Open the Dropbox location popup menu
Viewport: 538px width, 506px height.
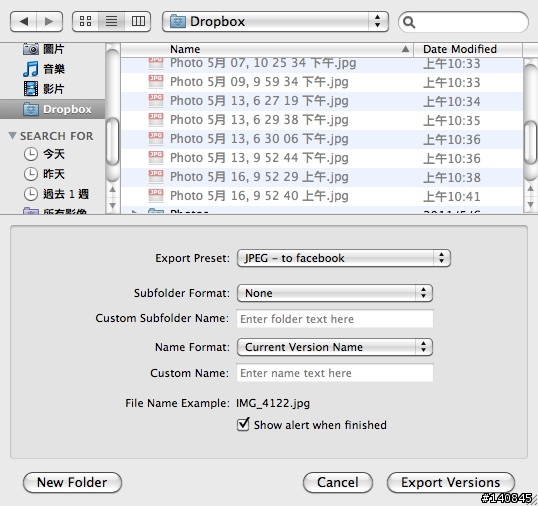click(x=275, y=22)
